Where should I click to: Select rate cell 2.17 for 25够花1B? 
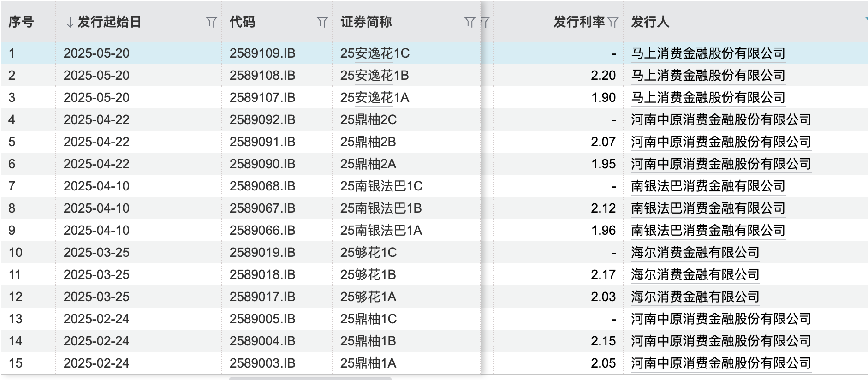click(603, 274)
